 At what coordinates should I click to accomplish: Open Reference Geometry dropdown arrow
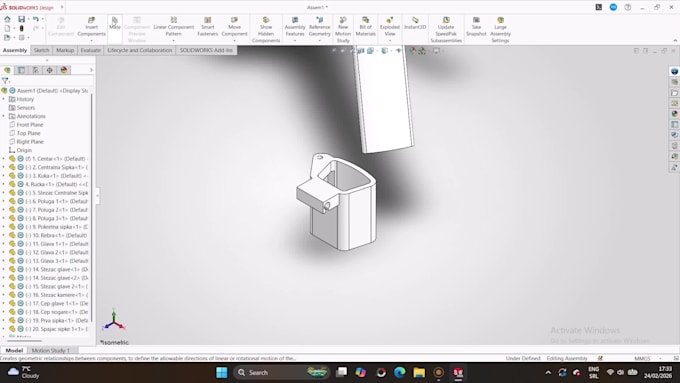point(320,41)
